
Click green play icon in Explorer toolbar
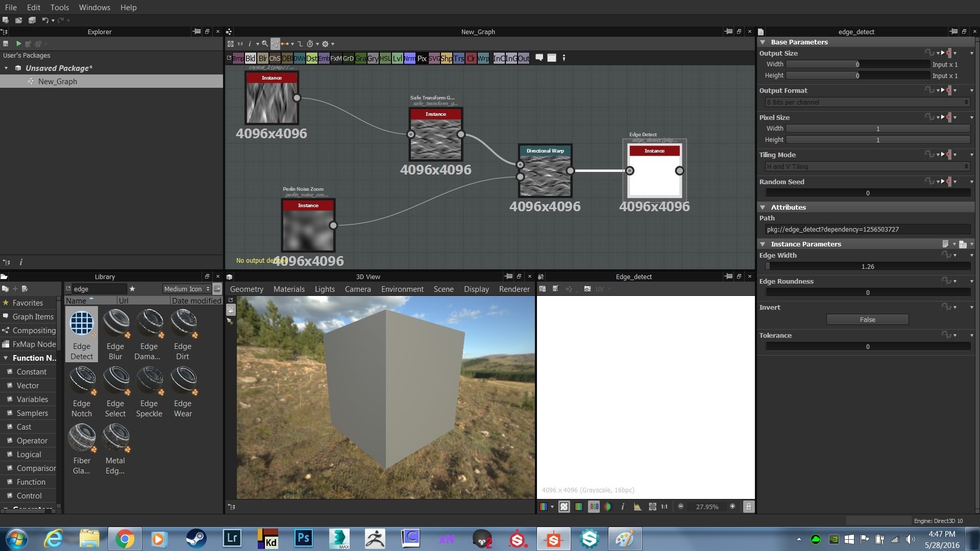tap(18, 44)
